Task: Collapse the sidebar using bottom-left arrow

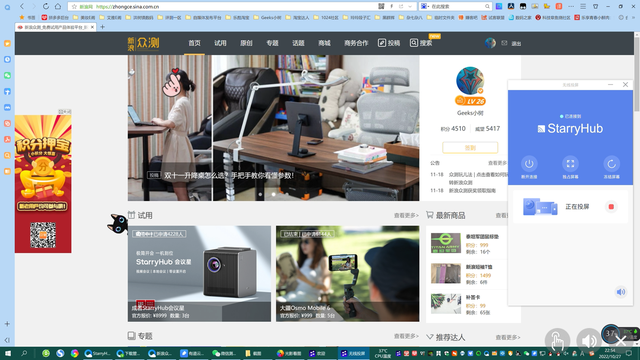Action: [7, 340]
